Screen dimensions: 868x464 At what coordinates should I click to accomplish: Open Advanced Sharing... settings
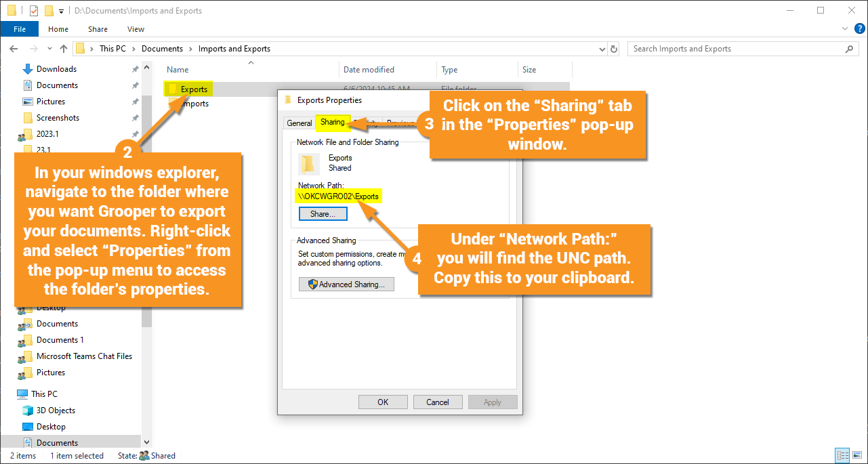click(x=346, y=284)
